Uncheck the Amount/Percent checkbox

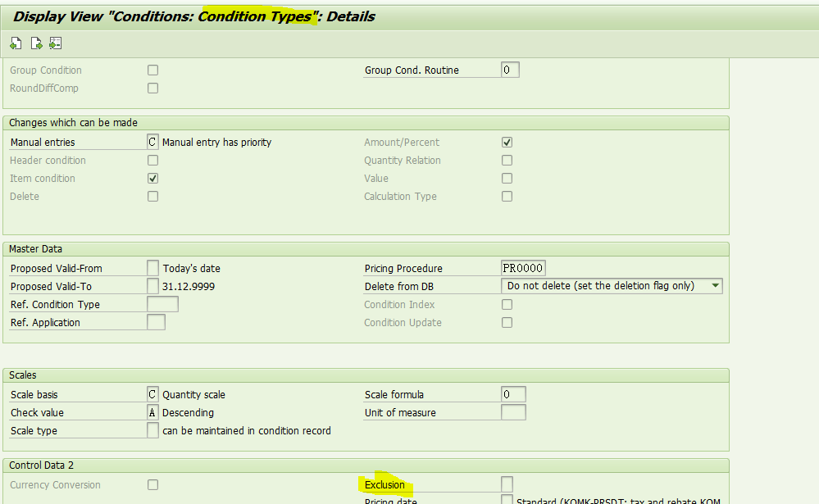506,141
